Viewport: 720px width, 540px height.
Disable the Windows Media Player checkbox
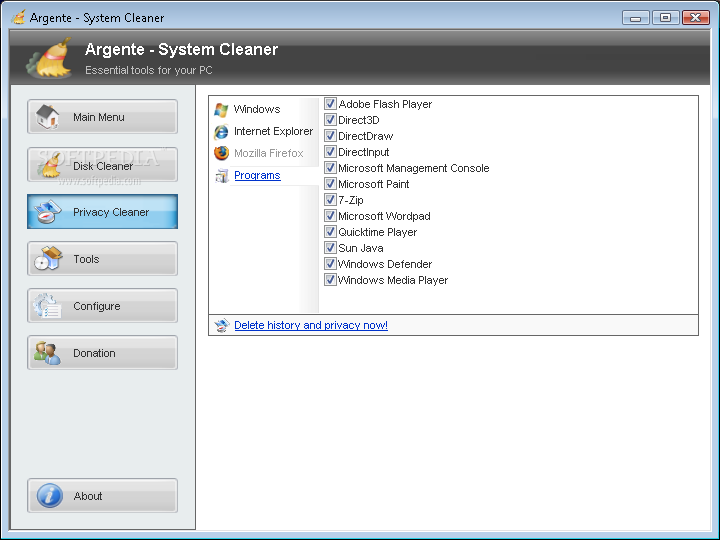pos(330,280)
